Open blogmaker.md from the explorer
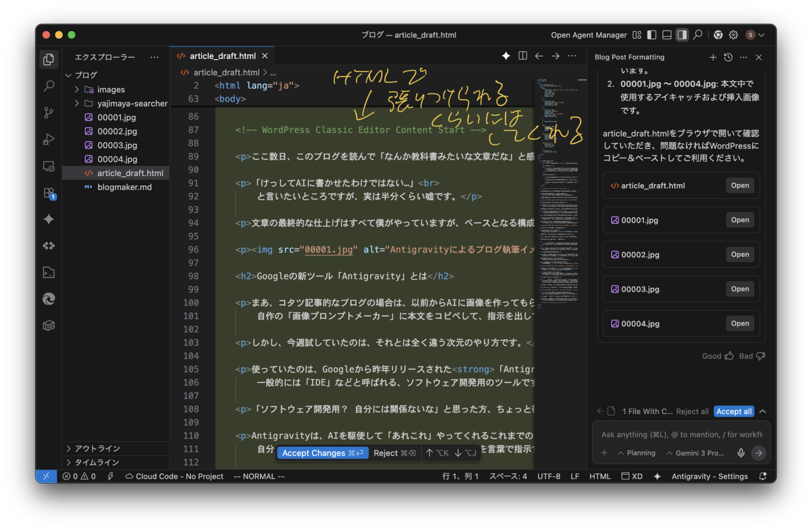Screen dimensions: 812x530 click(x=124, y=187)
